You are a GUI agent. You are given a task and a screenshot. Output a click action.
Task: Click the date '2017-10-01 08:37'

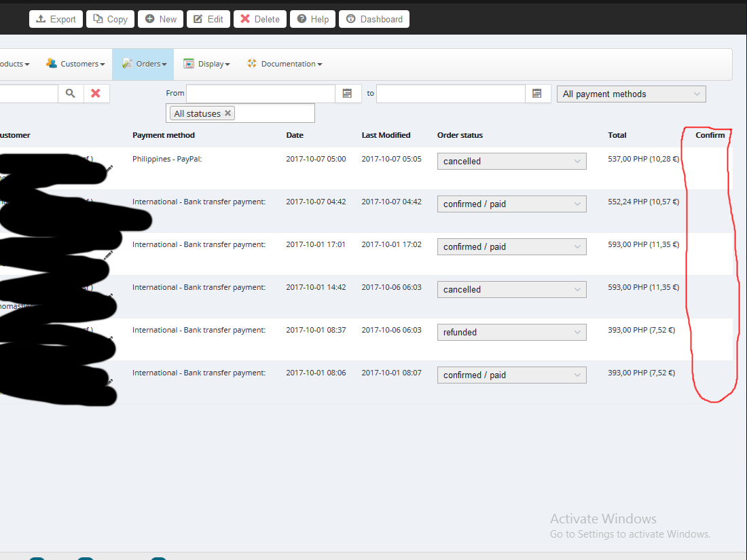click(x=316, y=330)
